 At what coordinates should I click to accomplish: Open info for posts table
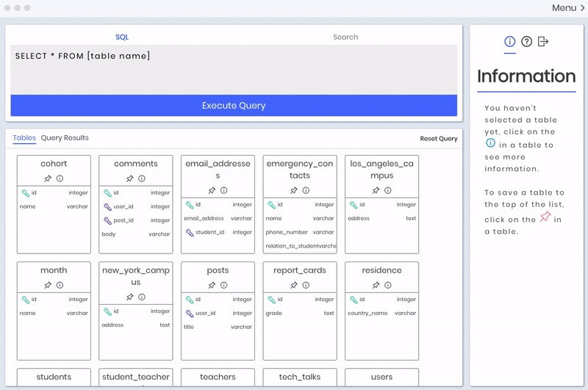(x=224, y=285)
